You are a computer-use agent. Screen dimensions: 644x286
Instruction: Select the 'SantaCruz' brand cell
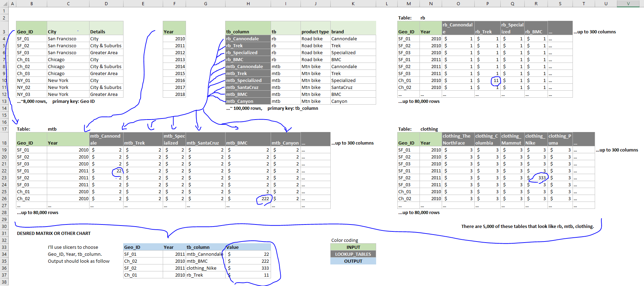(353, 87)
